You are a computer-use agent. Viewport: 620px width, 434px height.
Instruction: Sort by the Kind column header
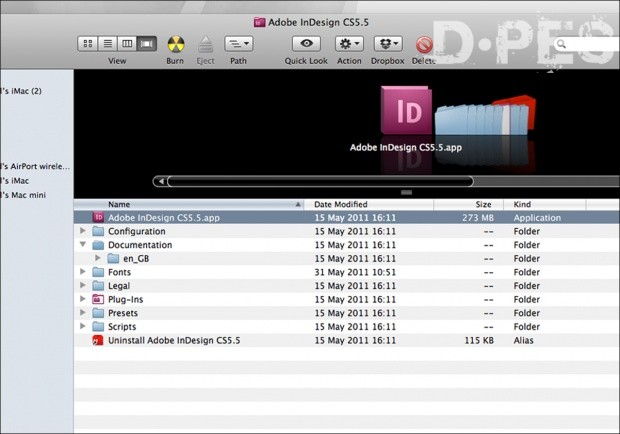click(545, 204)
